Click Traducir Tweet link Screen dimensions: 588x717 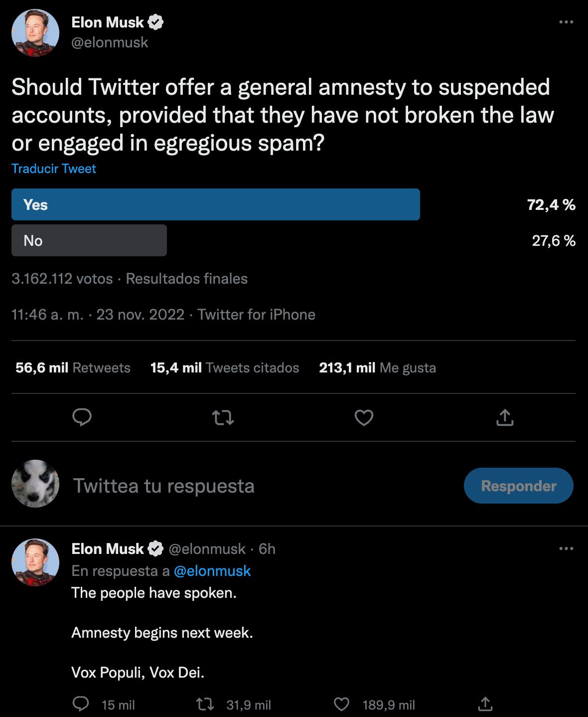[54, 169]
